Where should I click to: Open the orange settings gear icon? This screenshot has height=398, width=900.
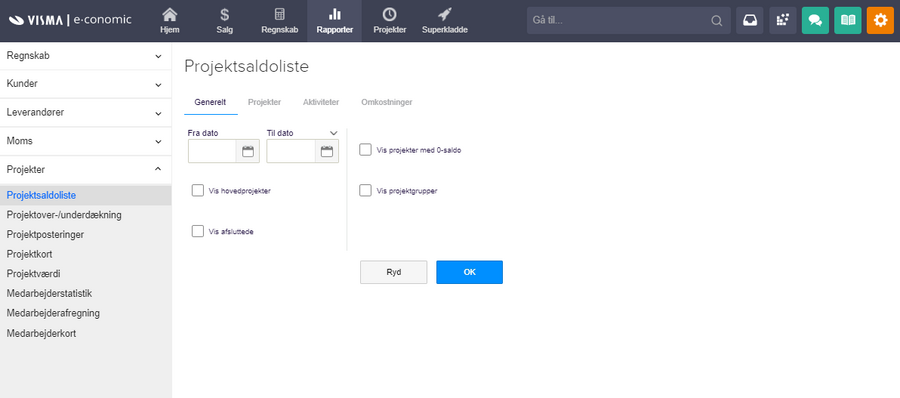point(880,20)
